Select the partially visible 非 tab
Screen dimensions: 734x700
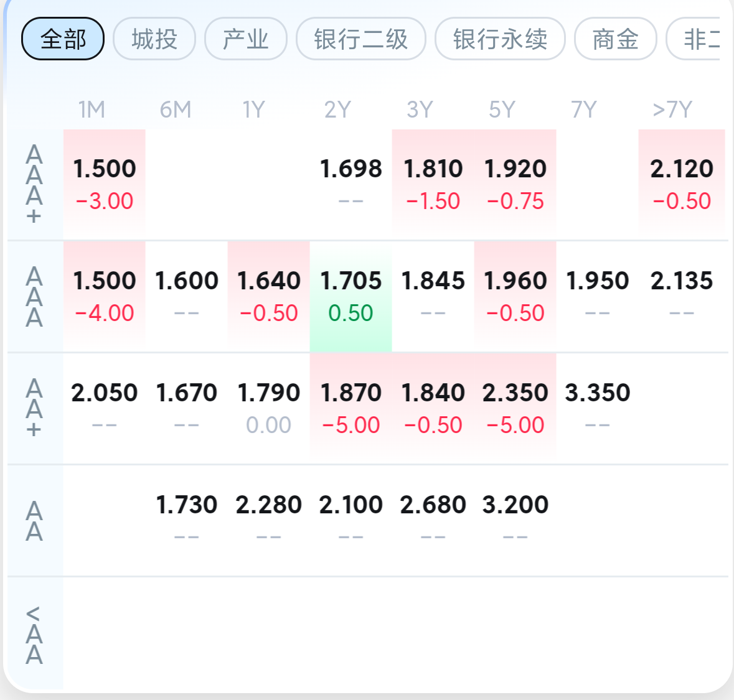(x=694, y=39)
